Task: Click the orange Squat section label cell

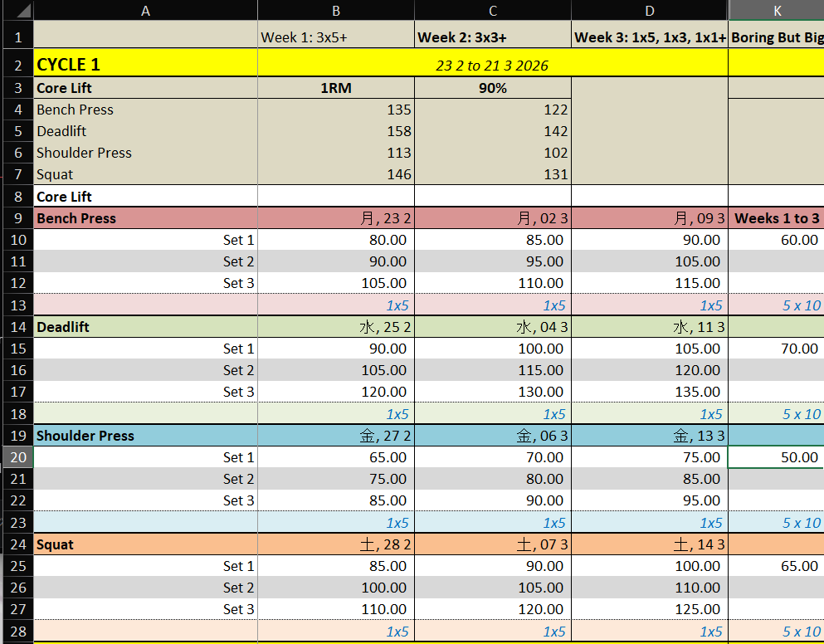Action: coord(145,544)
